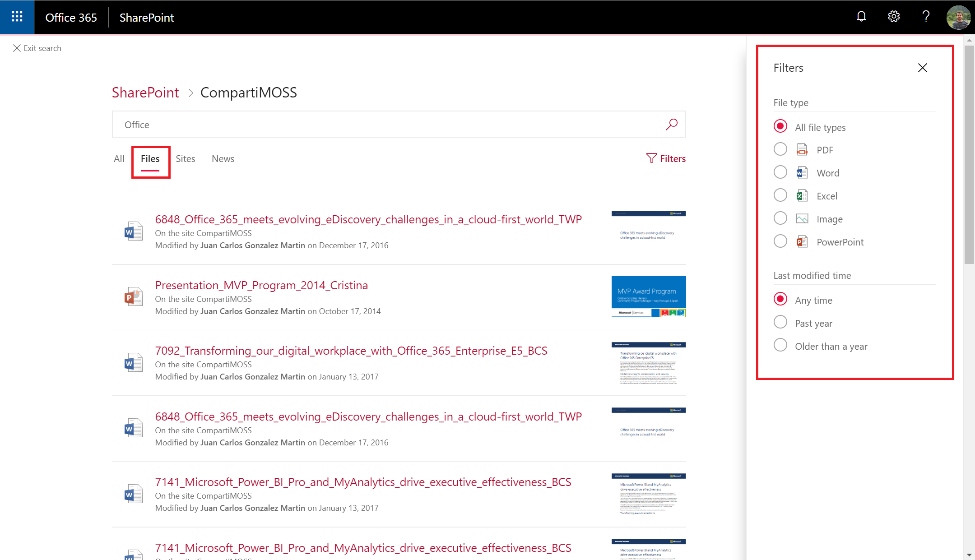
Task: Select the All file types radio button
Action: click(x=780, y=126)
